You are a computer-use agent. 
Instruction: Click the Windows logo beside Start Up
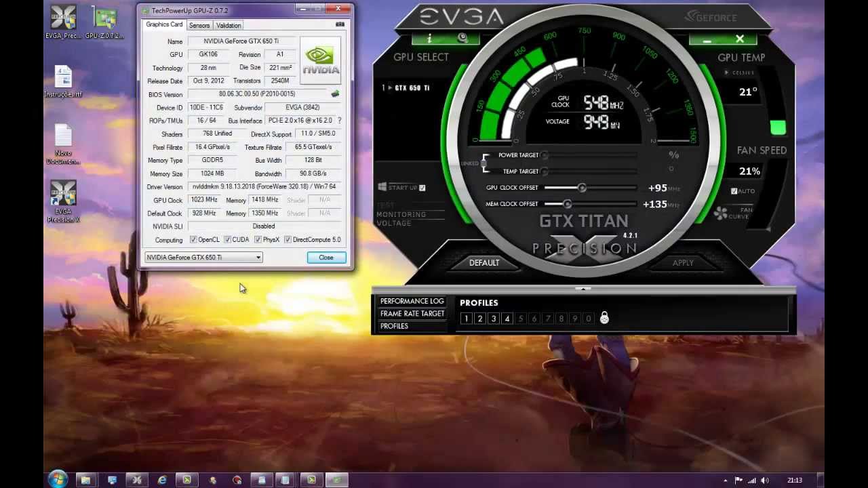[382, 187]
